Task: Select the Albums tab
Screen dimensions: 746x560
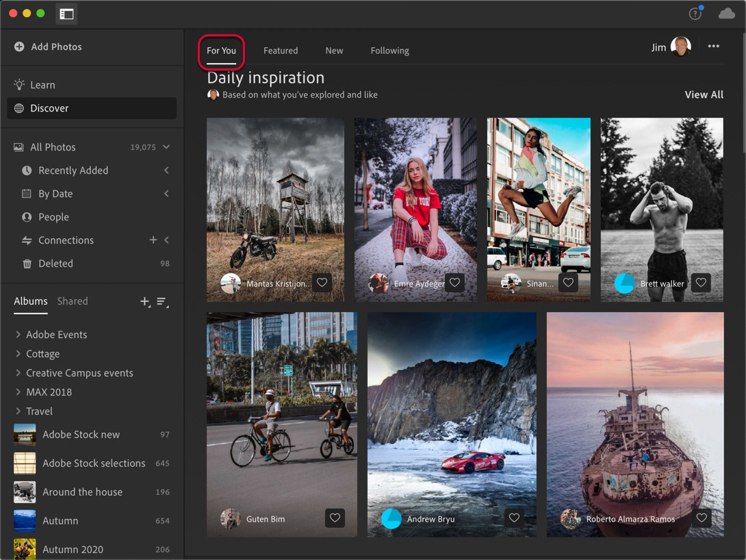Action: pos(30,301)
